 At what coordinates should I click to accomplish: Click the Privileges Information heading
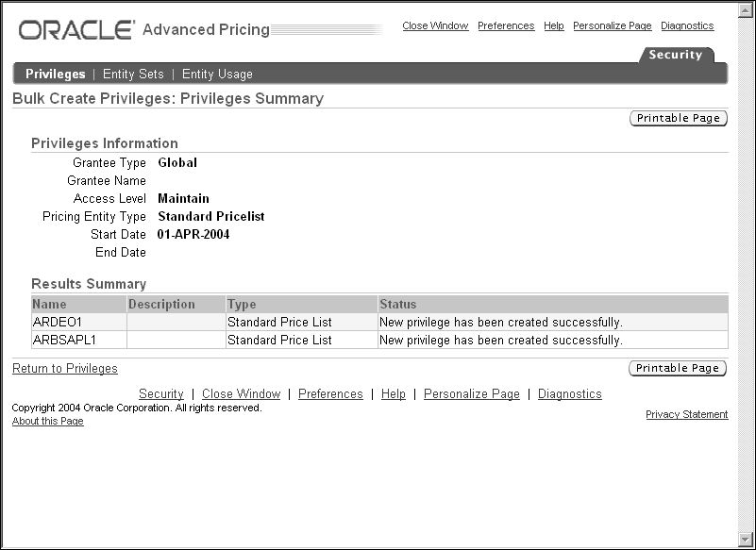point(105,143)
